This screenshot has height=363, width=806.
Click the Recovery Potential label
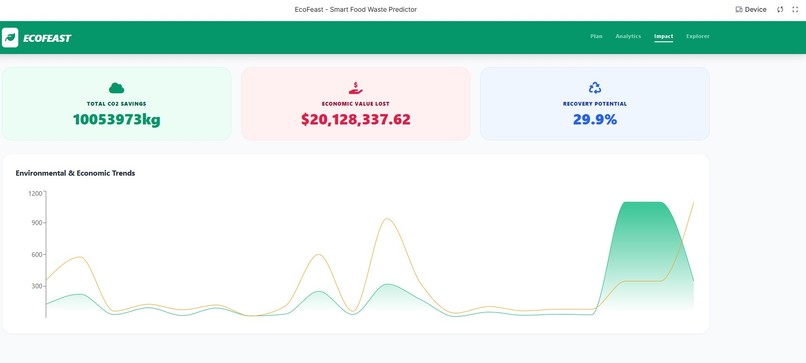coord(595,104)
